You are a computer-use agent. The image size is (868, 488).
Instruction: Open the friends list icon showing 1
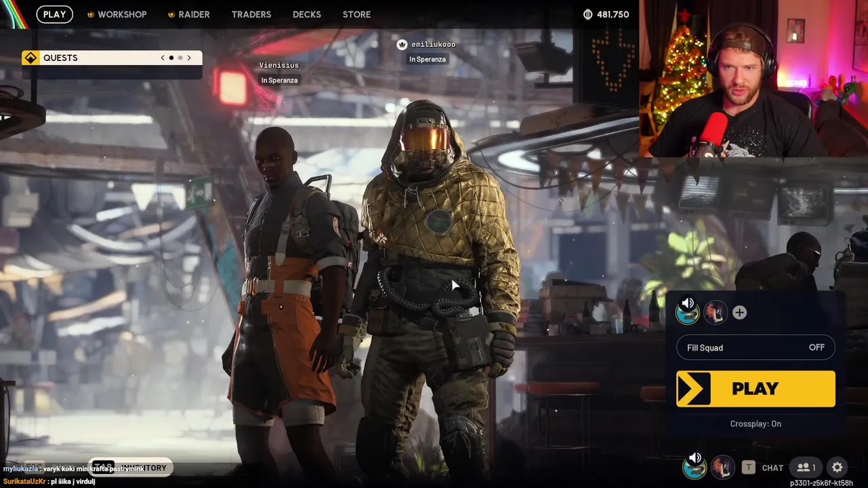click(806, 468)
